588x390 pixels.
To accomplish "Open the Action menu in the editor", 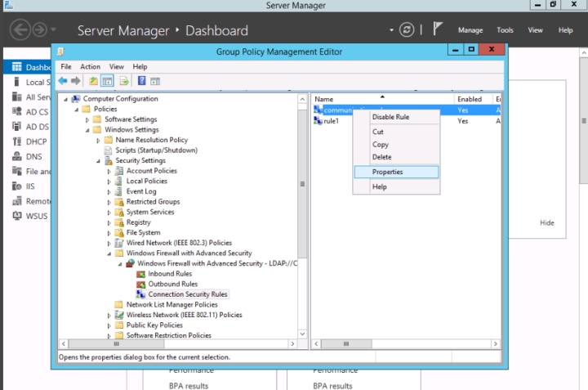I will click(90, 66).
